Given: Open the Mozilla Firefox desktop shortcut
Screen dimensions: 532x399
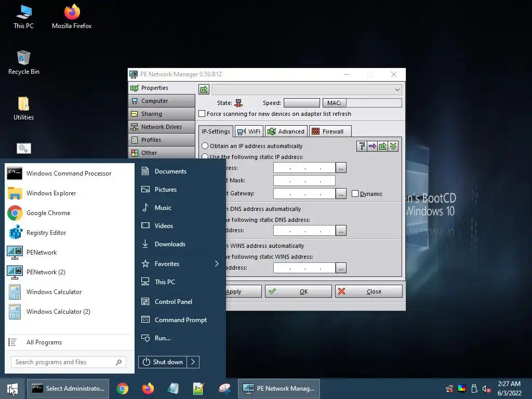Looking at the screenshot, I should (x=72, y=17).
